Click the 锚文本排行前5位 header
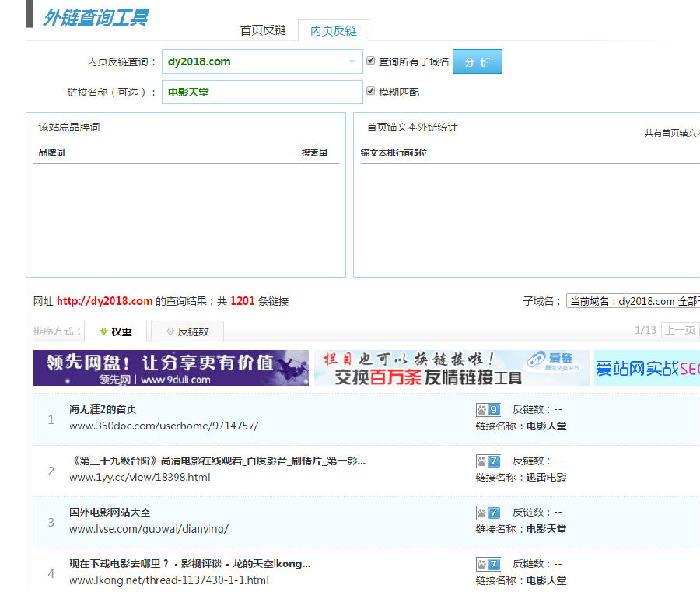This screenshot has height=592, width=700. coord(394,152)
